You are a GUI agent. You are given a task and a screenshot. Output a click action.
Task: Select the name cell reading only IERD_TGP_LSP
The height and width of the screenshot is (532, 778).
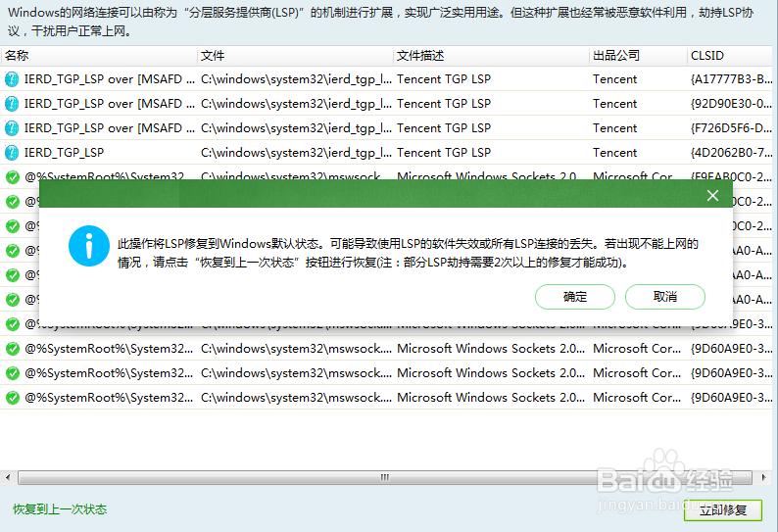[x=64, y=153]
